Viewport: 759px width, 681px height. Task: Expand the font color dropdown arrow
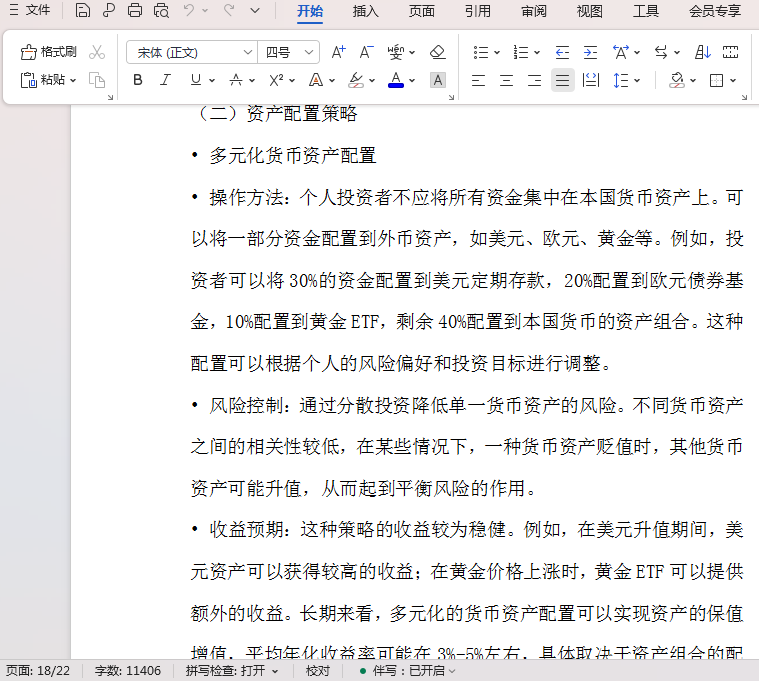(x=412, y=80)
